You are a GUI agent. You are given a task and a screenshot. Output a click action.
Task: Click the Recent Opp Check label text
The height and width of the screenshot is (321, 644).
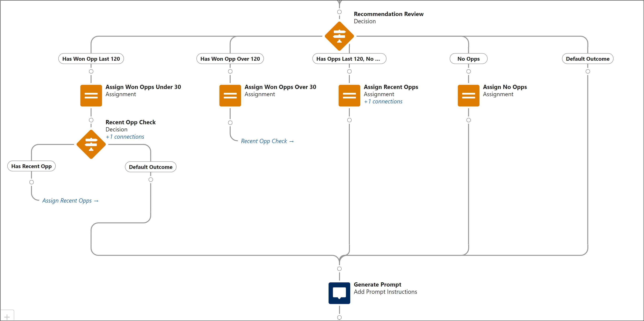coord(130,122)
